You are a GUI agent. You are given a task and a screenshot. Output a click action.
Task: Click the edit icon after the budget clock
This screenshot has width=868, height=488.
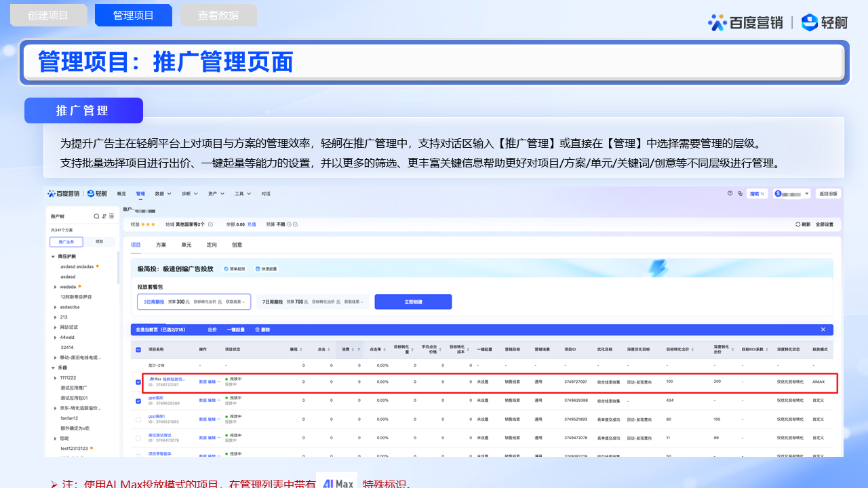295,224
